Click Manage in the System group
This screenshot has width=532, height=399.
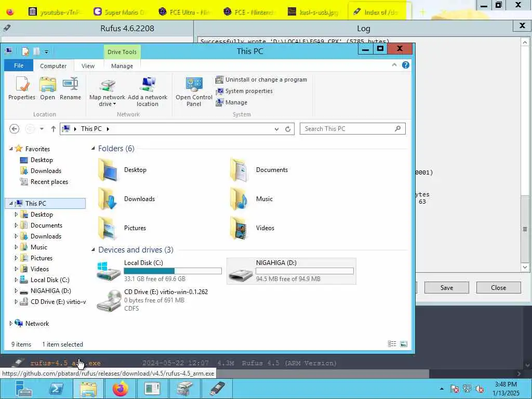[x=232, y=102]
